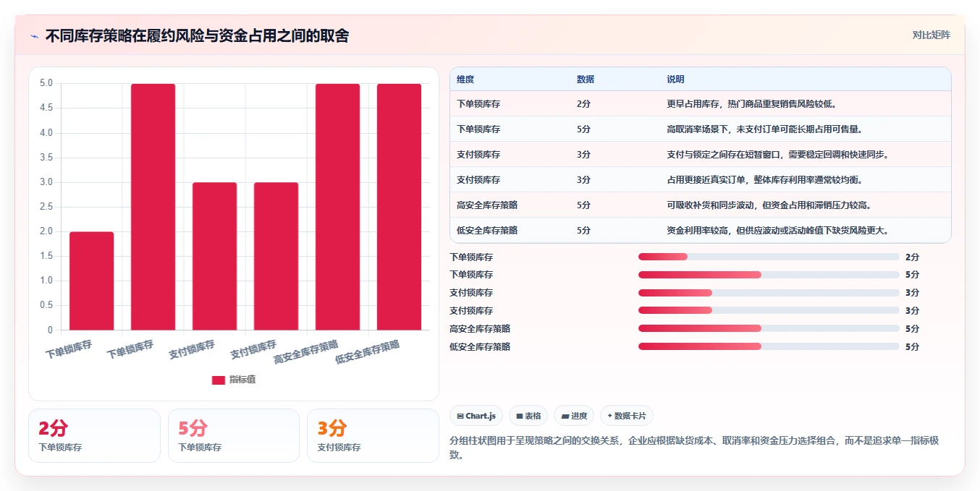Click description '更早占用库存，热门商品重复销售风险较低。'
This screenshot has height=491, width=980.
coord(752,104)
